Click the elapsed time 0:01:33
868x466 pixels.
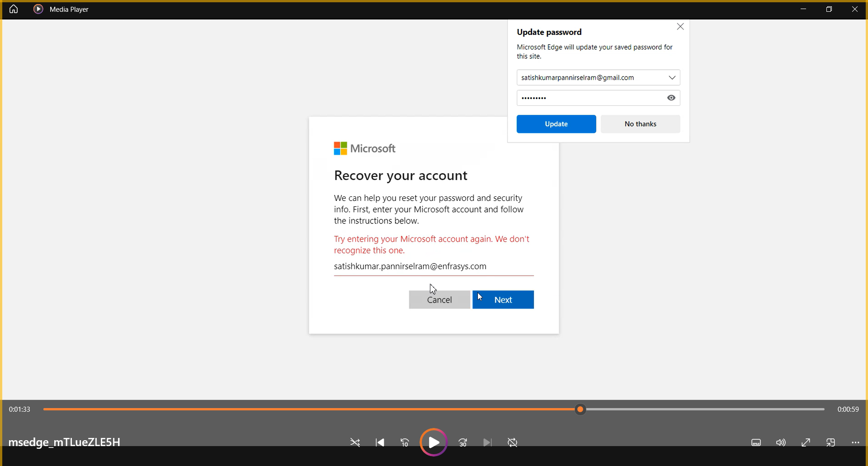point(19,409)
